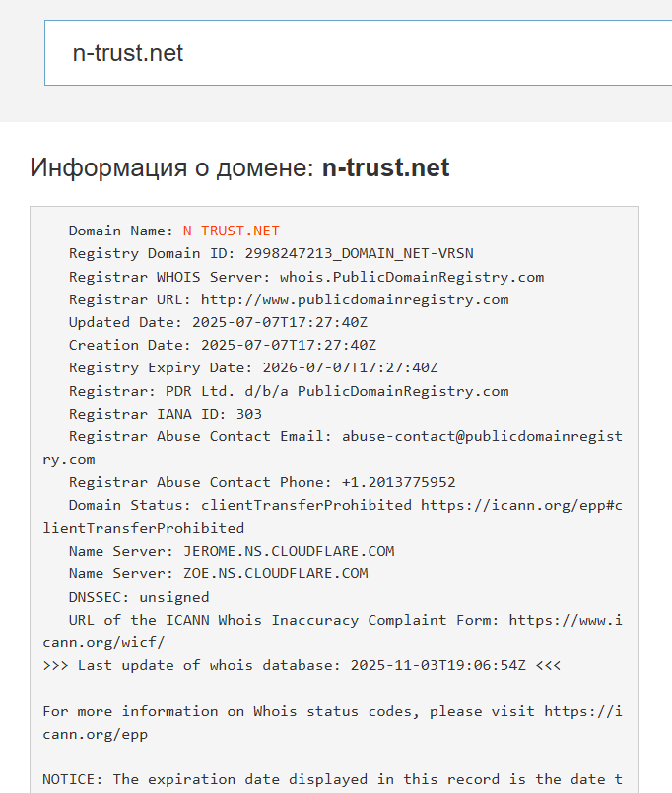This screenshot has width=672, height=793.
Task: Click the whois.PublicDomainRegistry.com server value
Action: [411, 277]
